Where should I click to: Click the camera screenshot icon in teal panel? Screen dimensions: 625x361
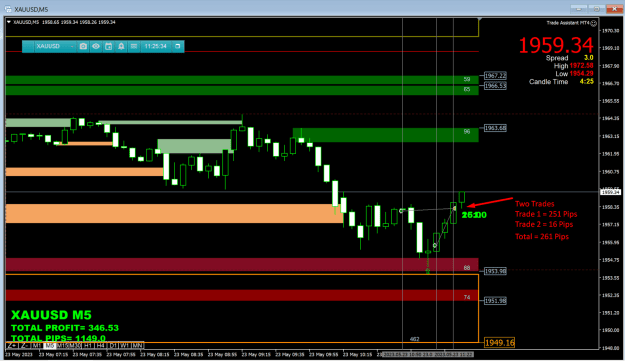[x=83, y=46]
